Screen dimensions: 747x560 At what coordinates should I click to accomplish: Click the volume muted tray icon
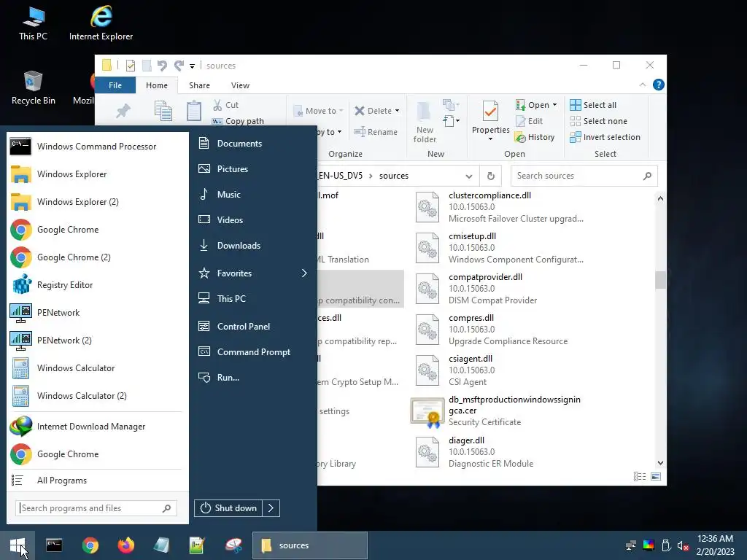click(x=683, y=545)
